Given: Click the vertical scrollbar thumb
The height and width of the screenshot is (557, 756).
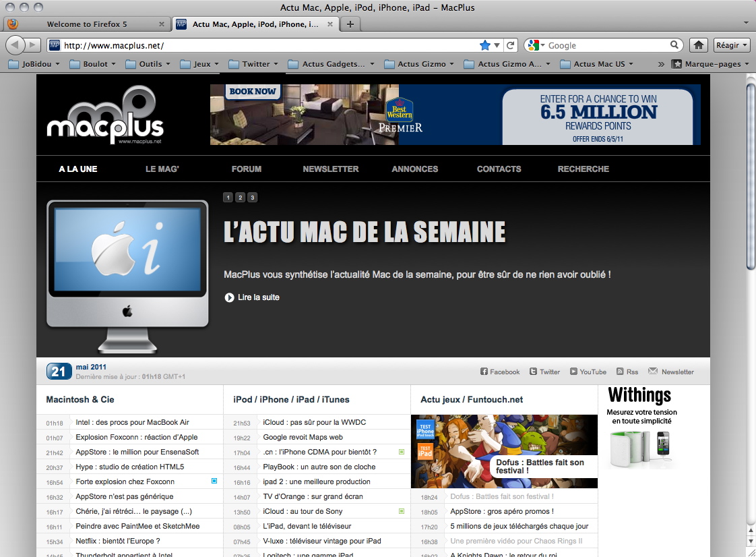Looking at the screenshot, I should tap(751, 177).
